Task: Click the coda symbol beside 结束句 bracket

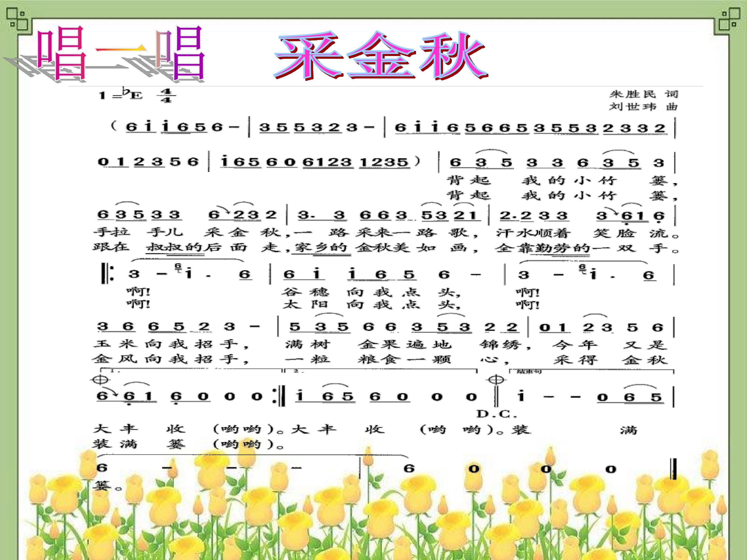Action: 496,380
